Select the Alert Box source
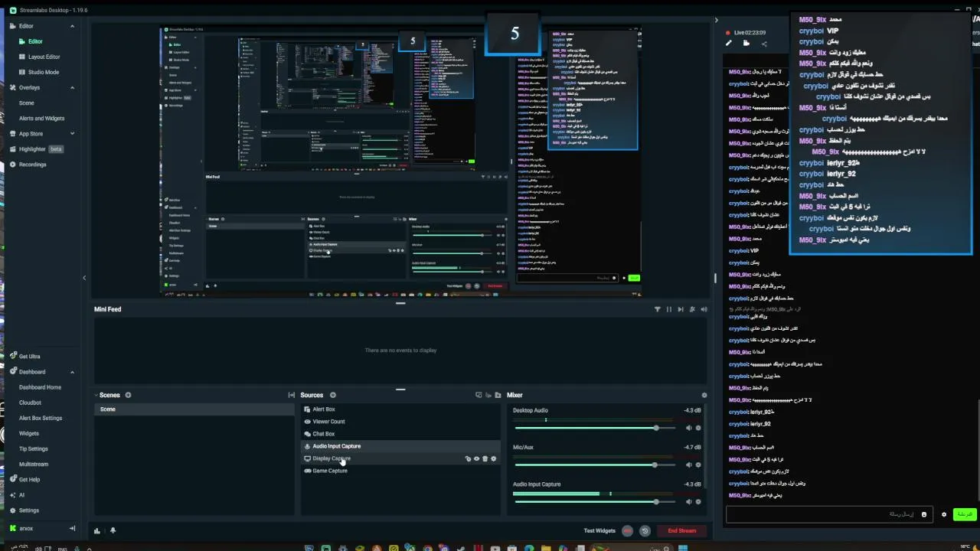The image size is (980, 551). point(401,409)
